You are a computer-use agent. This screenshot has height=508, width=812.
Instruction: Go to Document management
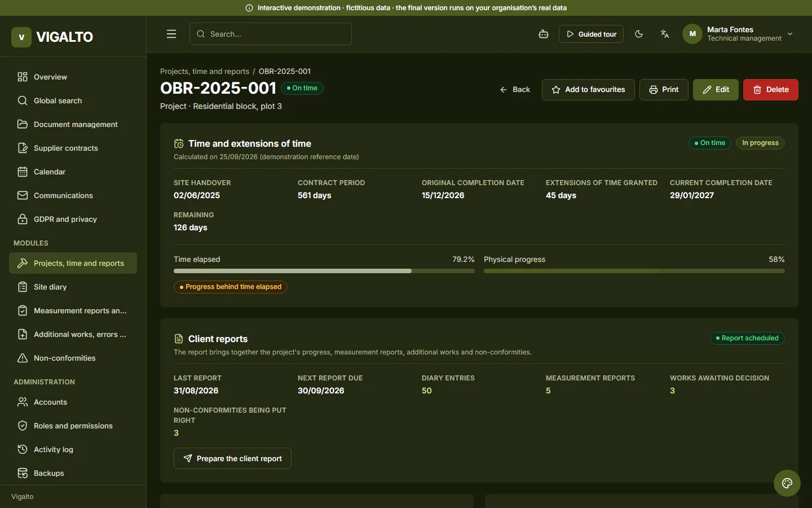pyautogui.click(x=73, y=124)
